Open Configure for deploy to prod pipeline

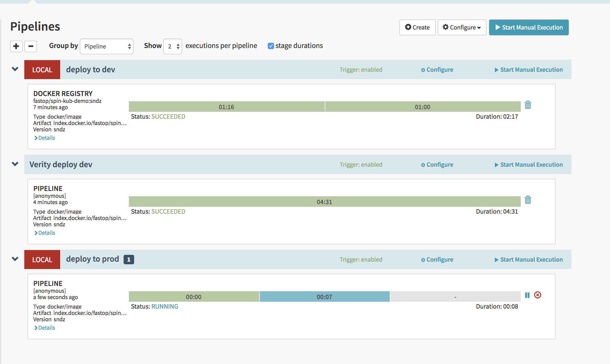[x=437, y=260]
